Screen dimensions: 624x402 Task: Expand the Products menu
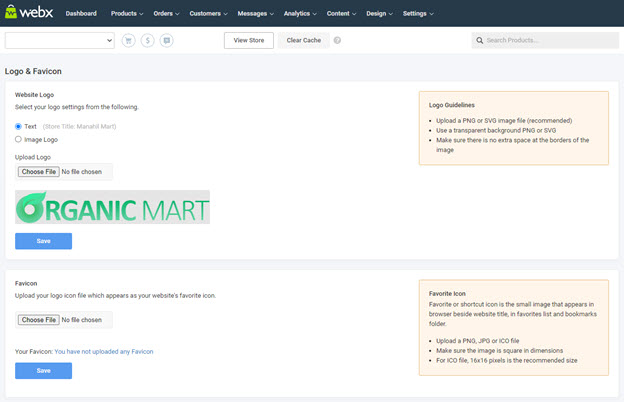click(127, 14)
